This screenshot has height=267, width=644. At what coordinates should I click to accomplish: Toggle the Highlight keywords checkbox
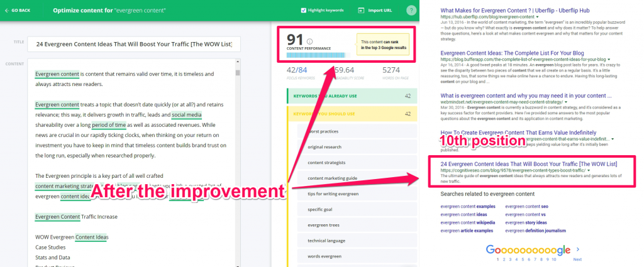[x=304, y=10]
